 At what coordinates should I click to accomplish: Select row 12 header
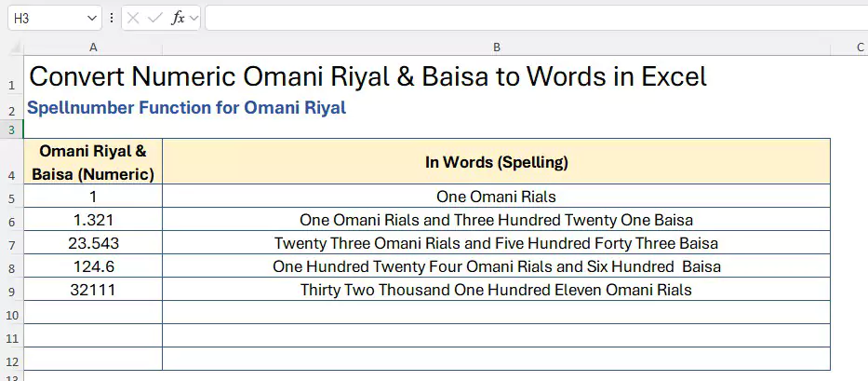(x=11, y=361)
